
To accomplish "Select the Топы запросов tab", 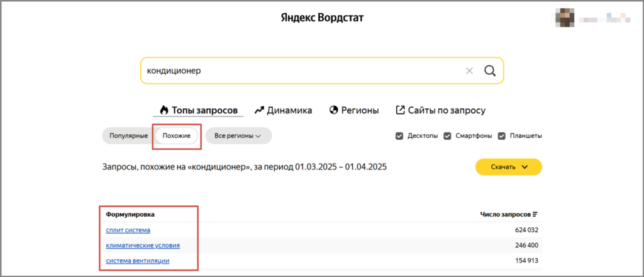I will pyautogui.click(x=198, y=110).
